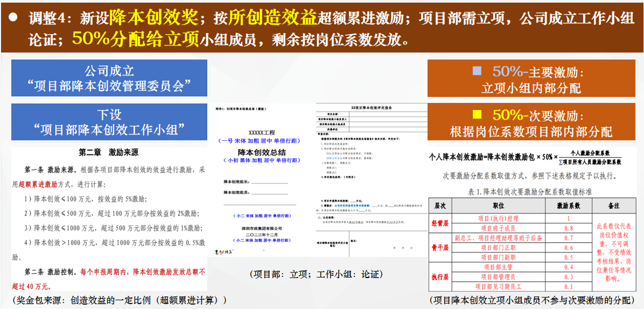Select rule 2) 降本创效≤500万元
The width and height of the screenshot is (644, 309).
113,213
